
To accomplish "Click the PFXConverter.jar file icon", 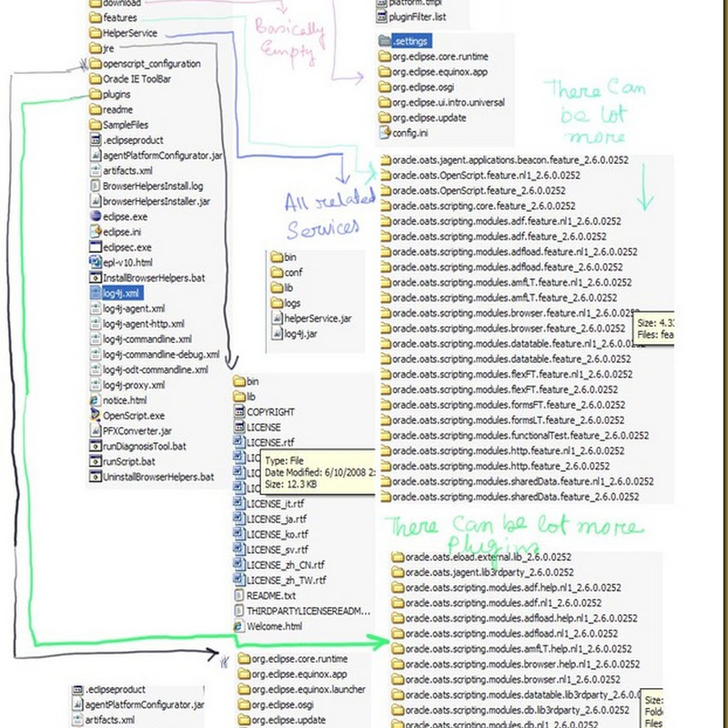I will 96,430.
